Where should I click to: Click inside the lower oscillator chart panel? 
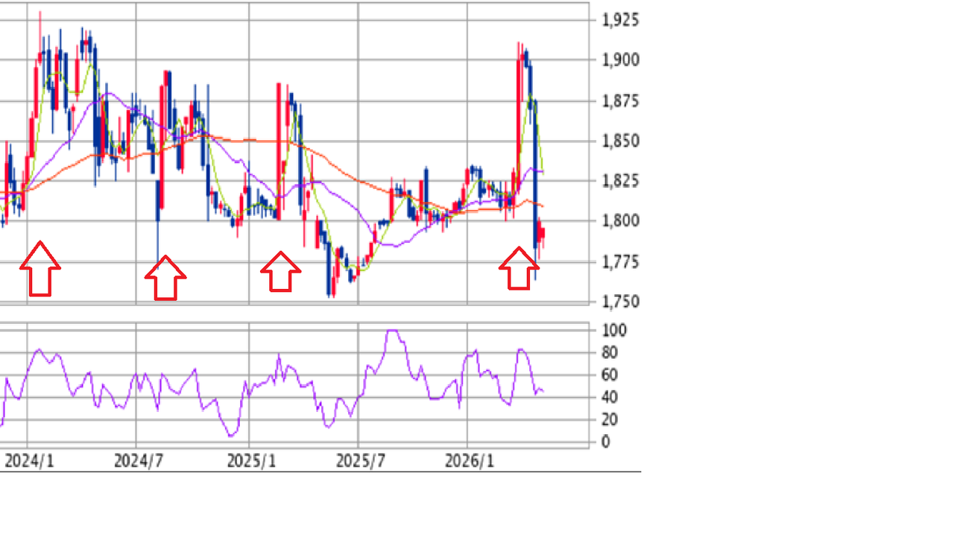(294, 386)
